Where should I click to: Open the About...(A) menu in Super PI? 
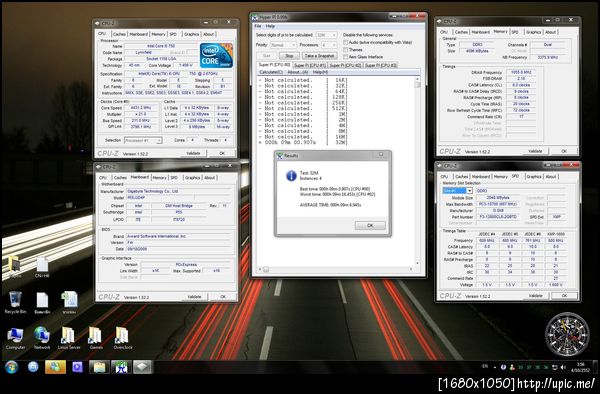297,72
